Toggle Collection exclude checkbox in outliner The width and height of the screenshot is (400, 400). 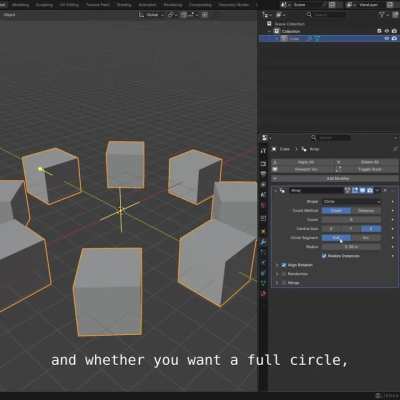click(x=379, y=31)
